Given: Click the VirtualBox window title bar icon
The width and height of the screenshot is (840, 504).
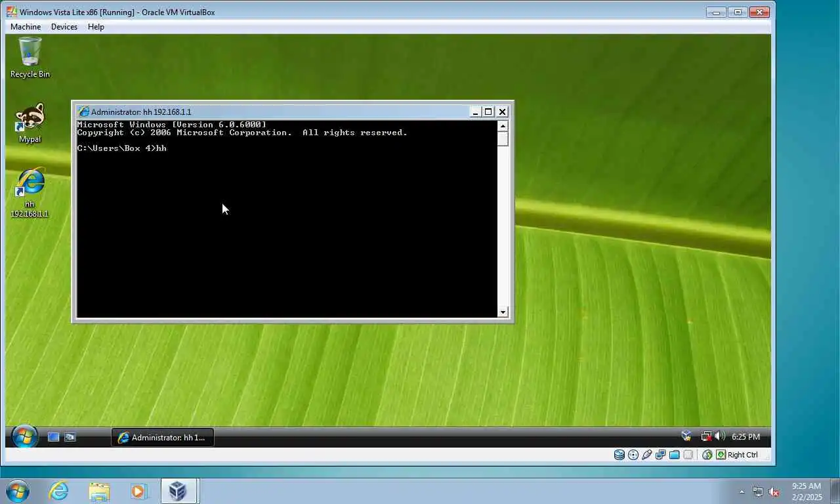Looking at the screenshot, I should (12, 12).
